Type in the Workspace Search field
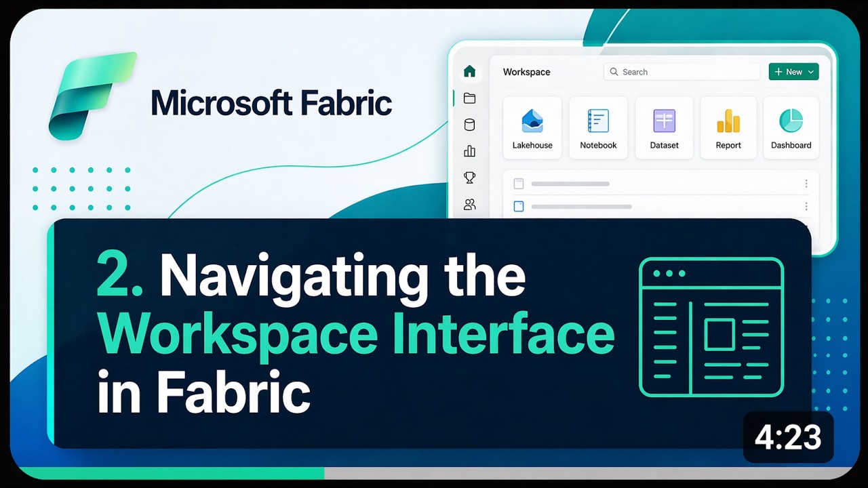 [682, 72]
